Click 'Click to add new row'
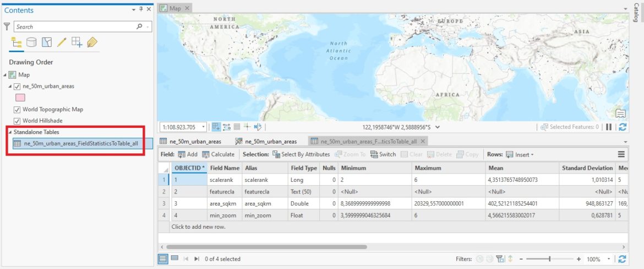 [198, 227]
